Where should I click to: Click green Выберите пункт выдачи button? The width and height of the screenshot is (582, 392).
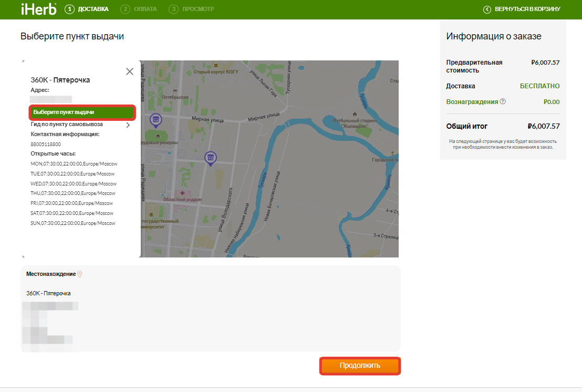pos(82,112)
